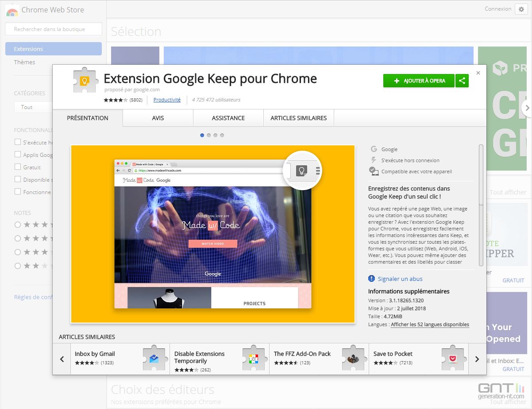Toggle the Applis Google checkbox

coord(18,155)
